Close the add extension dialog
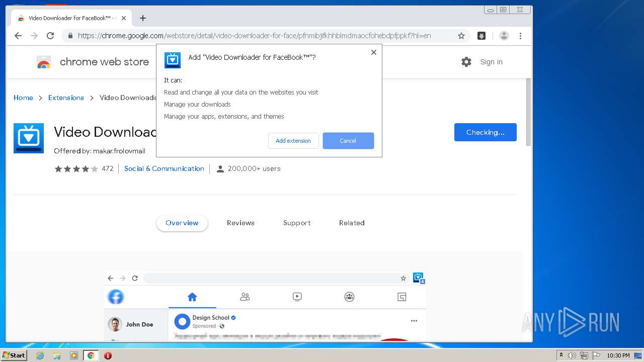Image resolution: width=644 pixels, height=362 pixels. click(x=373, y=52)
